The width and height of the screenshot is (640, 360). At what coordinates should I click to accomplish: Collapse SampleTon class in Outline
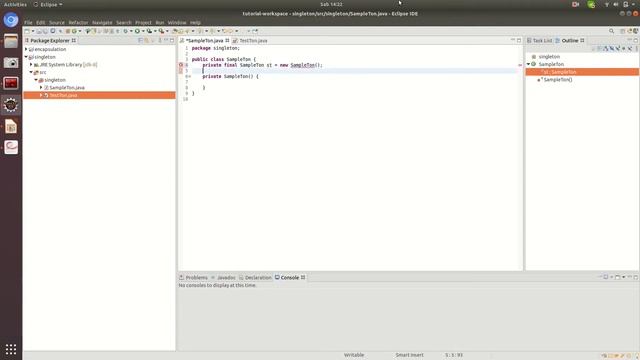[528, 64]
